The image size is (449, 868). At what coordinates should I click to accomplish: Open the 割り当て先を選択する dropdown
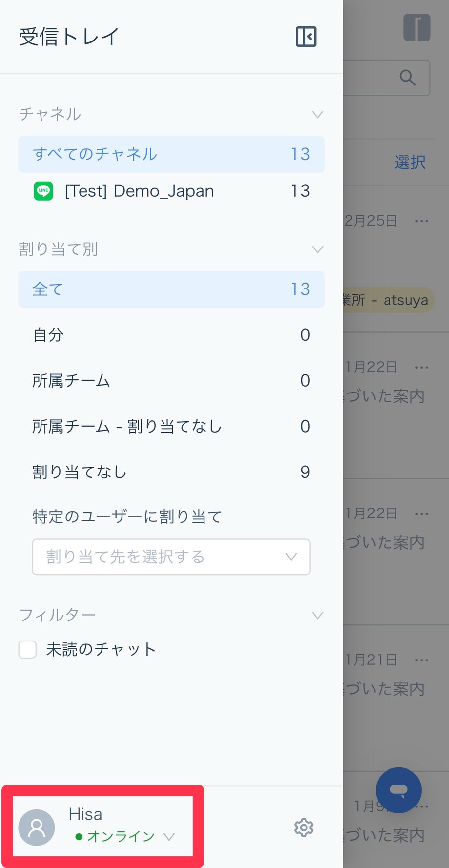tap(171, 557)
